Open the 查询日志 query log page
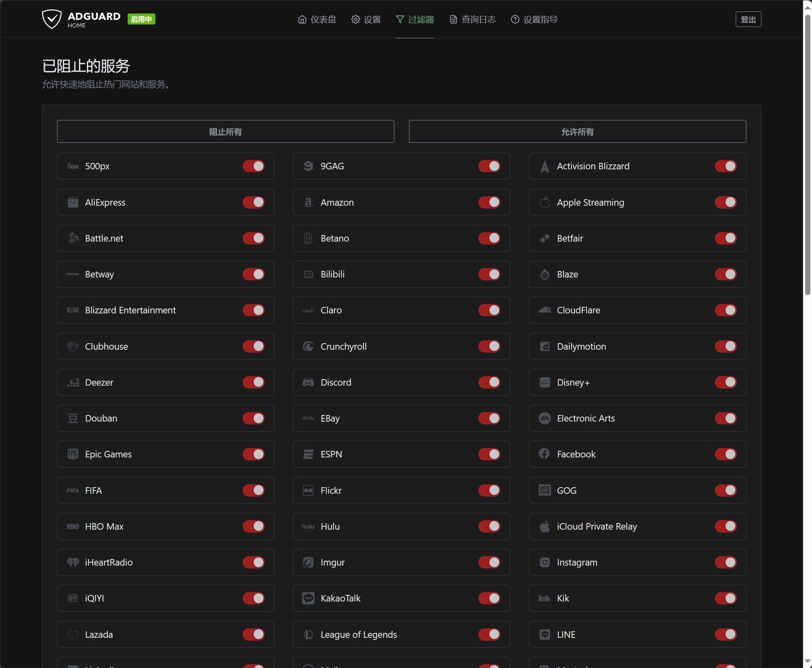 (473, 19)
